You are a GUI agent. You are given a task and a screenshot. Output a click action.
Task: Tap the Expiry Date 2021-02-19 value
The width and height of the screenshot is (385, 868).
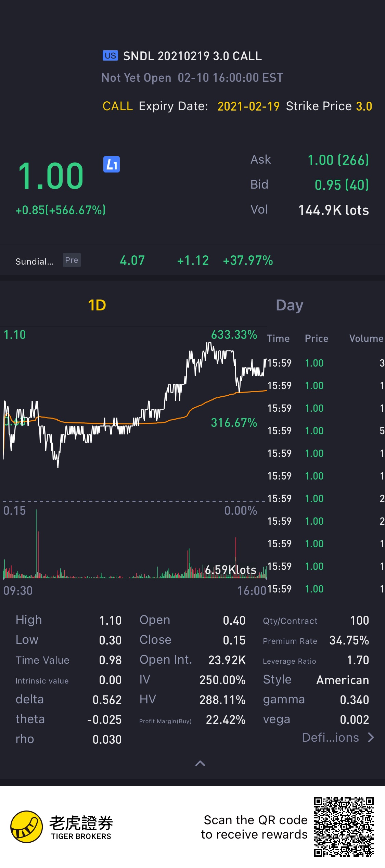(x=248, y=106)
